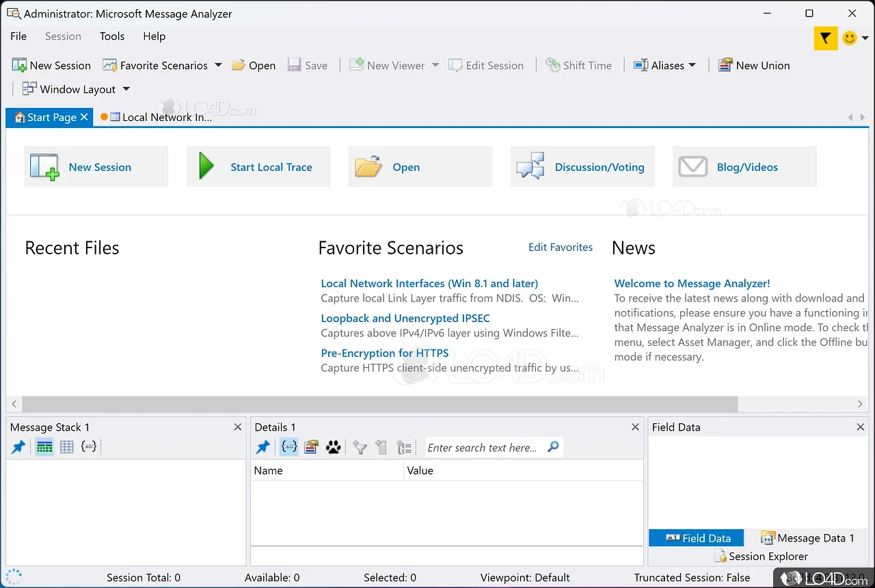
Task: Click the New Union toolbar icon
Action: tap(725, 66)
